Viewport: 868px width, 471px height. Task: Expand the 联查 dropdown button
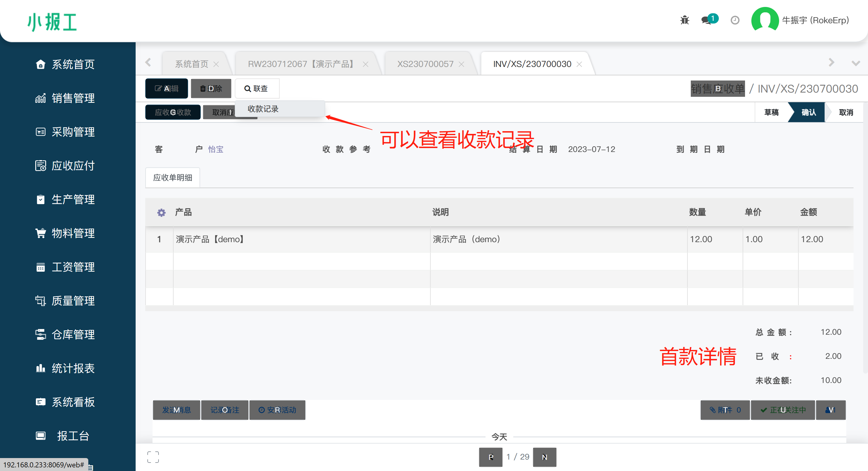click(257, 88)
